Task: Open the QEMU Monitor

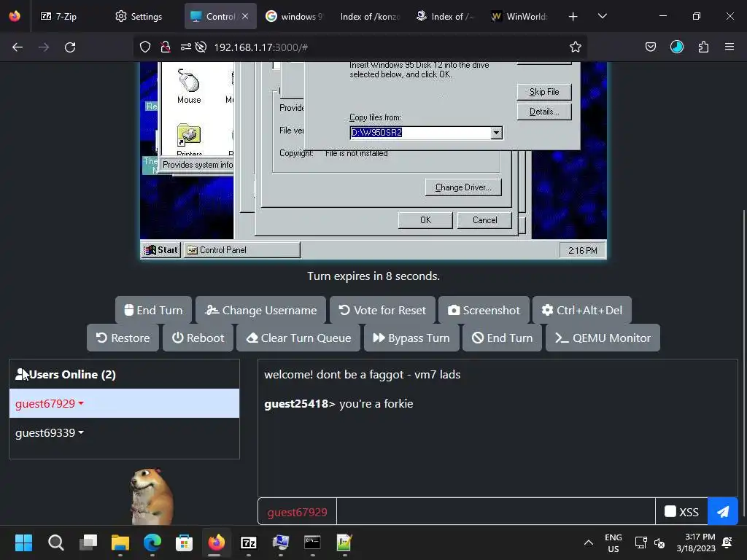Action: [603, 338]
